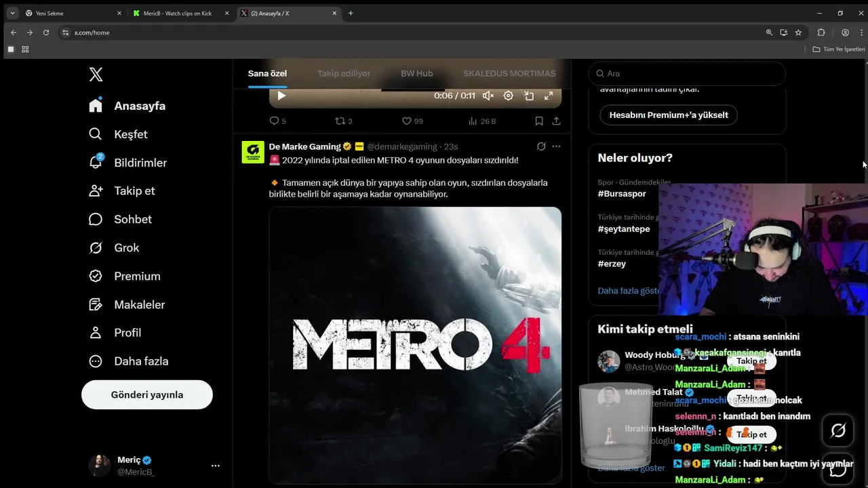Open browser zoom magnifier icon
The image size is (868, 488).
point(769,33)
